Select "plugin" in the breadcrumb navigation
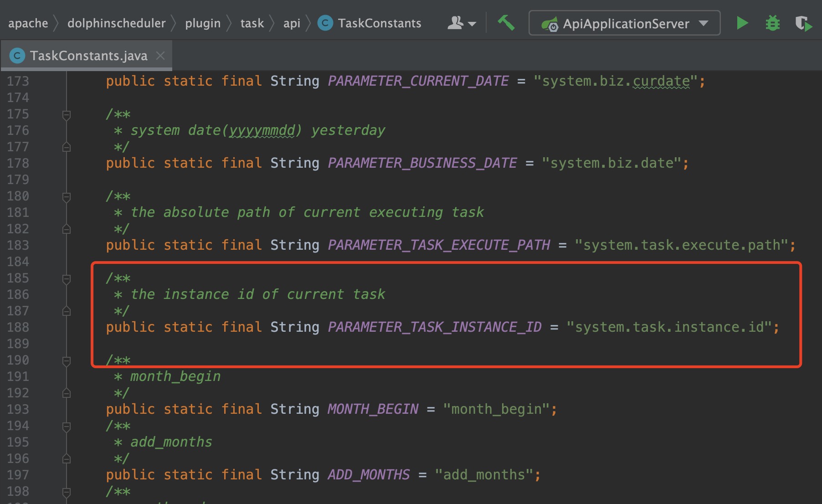 coord(203,23)
